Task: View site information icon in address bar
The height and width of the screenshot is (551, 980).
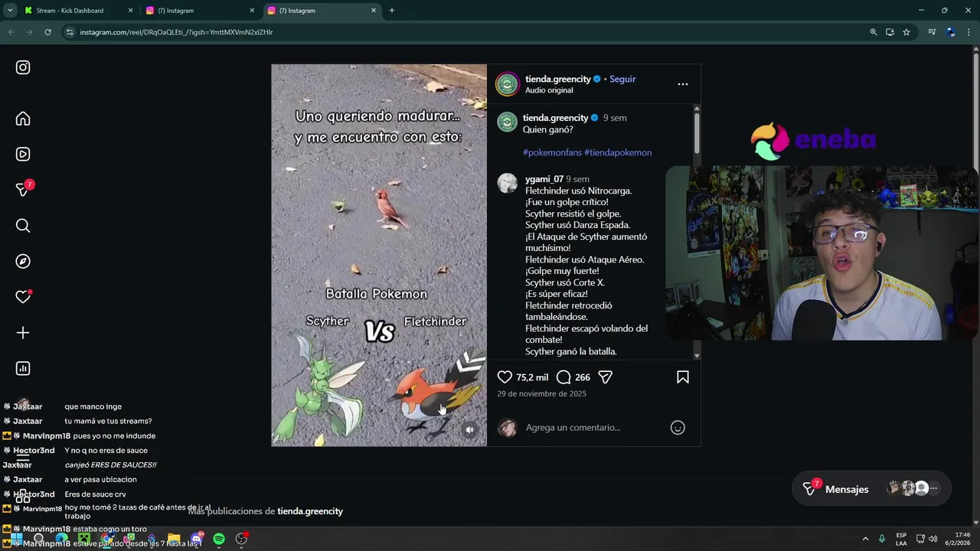Action: coord(70,32)
